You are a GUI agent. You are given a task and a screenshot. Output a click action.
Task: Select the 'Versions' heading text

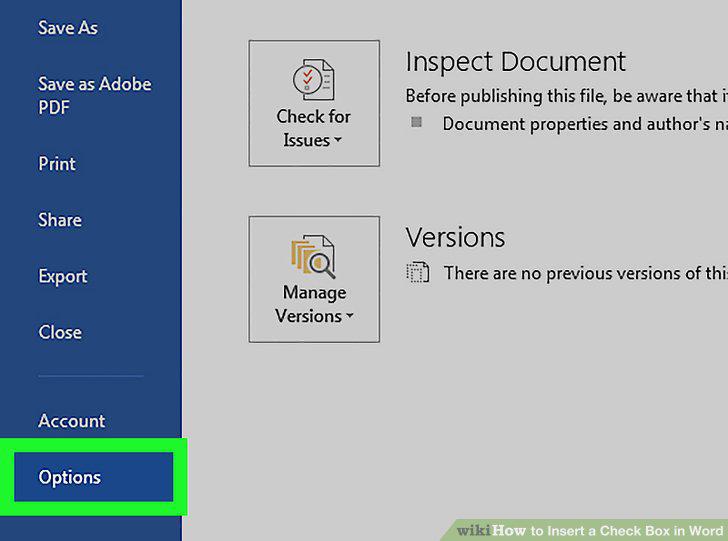[455, 237]
